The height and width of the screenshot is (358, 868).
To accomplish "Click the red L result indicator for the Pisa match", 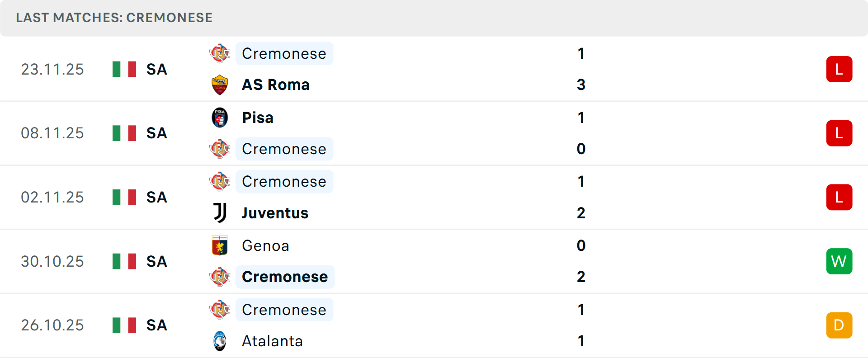I will click(839, 133).
